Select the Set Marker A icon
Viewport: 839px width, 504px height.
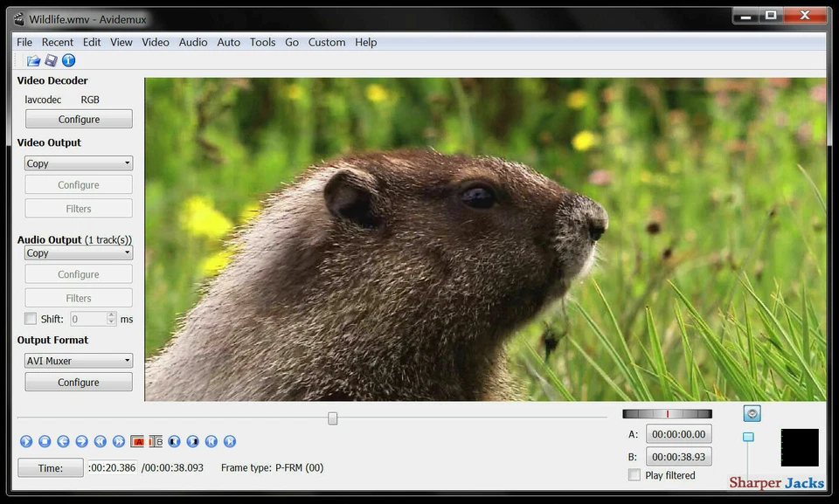(136, 441)
